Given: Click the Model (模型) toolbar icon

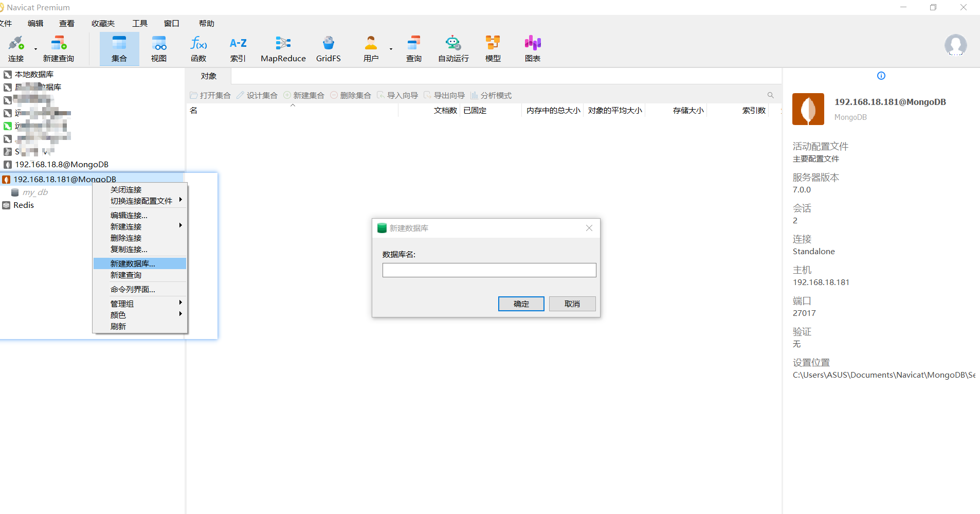Looking at the screenshot, I should (x=493, y=49).
